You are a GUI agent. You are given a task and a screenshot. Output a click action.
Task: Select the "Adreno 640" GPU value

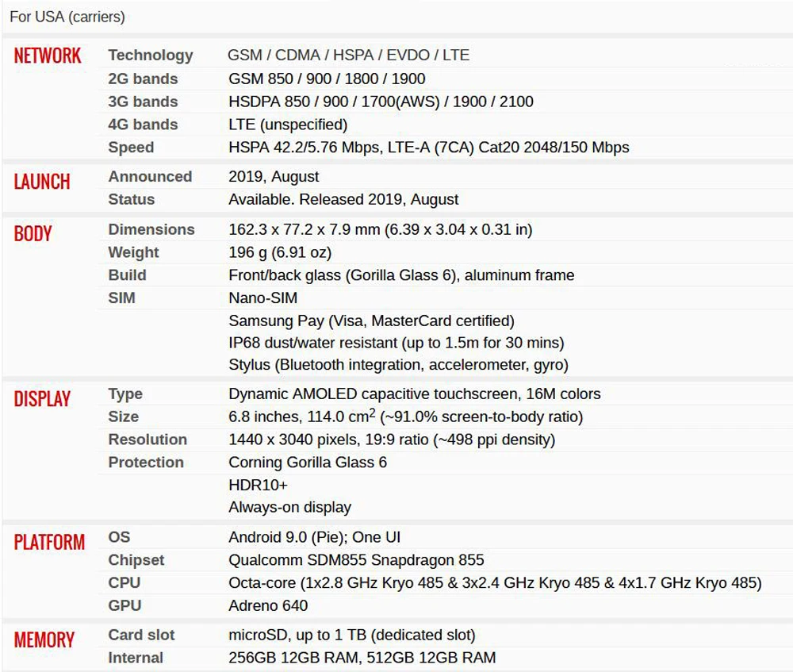[268, 605]
